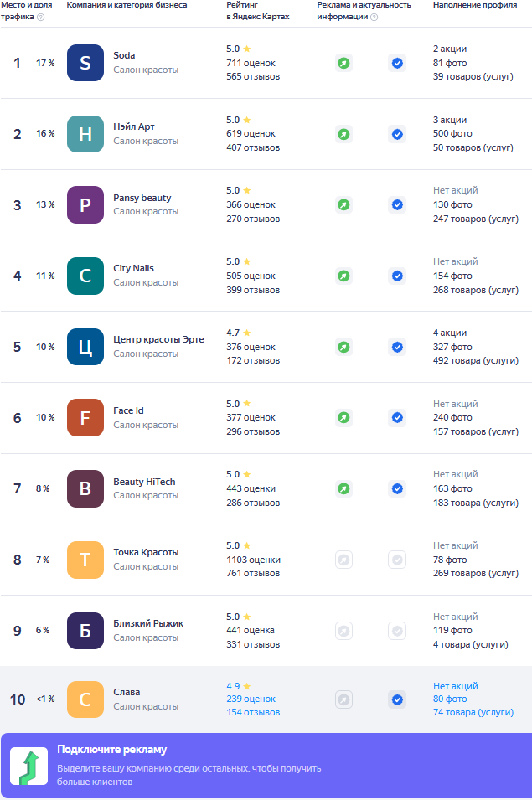
Task: Click the blue verified checkmark for Слава
Action: point(397,699)
